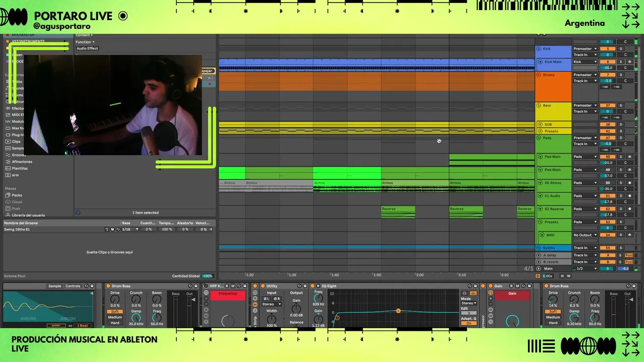Image resolution: width=644 pixels, height=362 pixels.
Task: Open the Function filter in browser
Action: click(85, 42)
